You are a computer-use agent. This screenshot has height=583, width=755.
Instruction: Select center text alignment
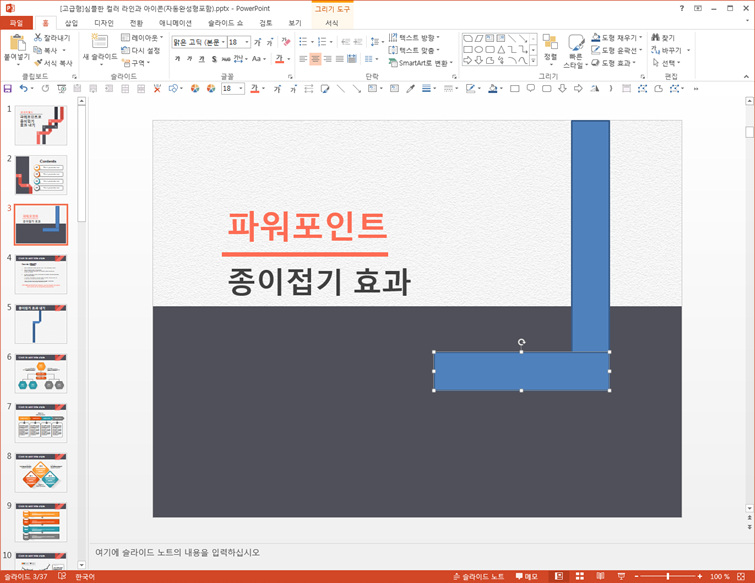click(x=315, y=59)
